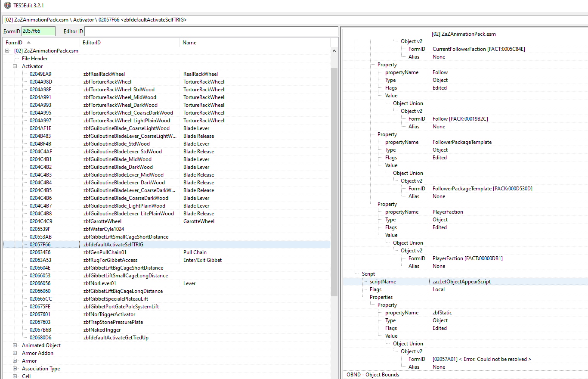
Task: Collapse the ZaZAnimationPack.esm tree node
Action: [7, 51]
